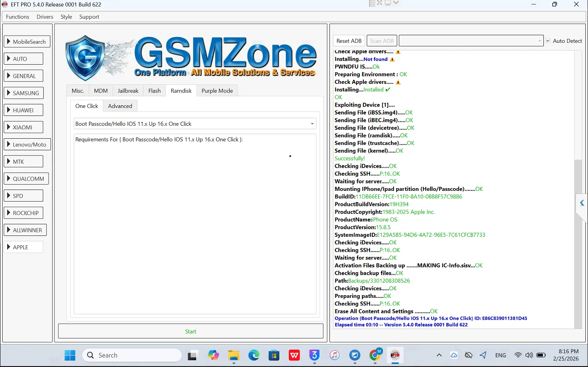The image size is (588, 367).
Task: Toggle the Auto Detect checkbox
Action: [x=548, y=41]
